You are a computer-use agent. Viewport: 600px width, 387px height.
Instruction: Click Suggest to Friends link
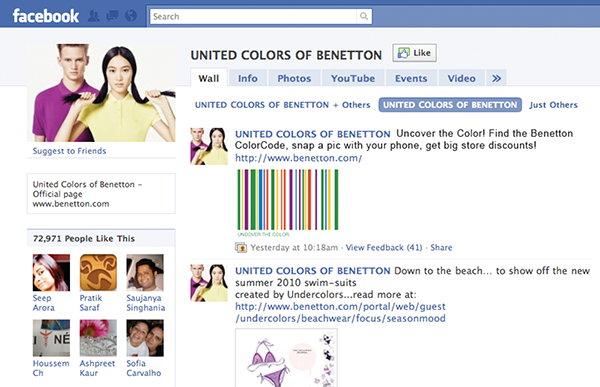(x=69, y=151)
